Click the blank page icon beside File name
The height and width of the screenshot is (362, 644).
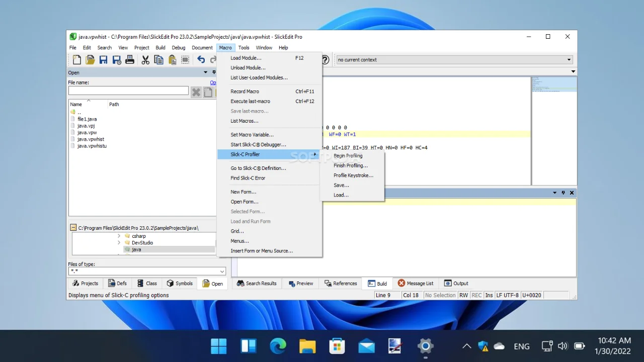pyautogui.click(x=208, y=92)
